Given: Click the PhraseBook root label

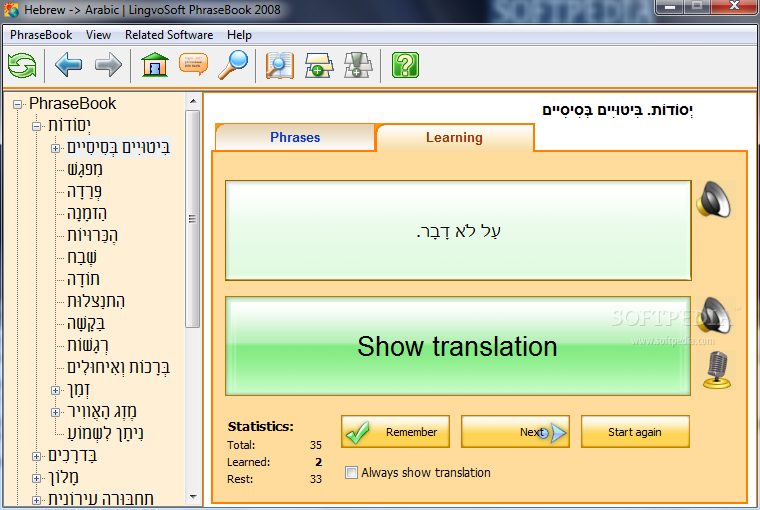Looking at the screenshot, I should [x=73, y=104].
